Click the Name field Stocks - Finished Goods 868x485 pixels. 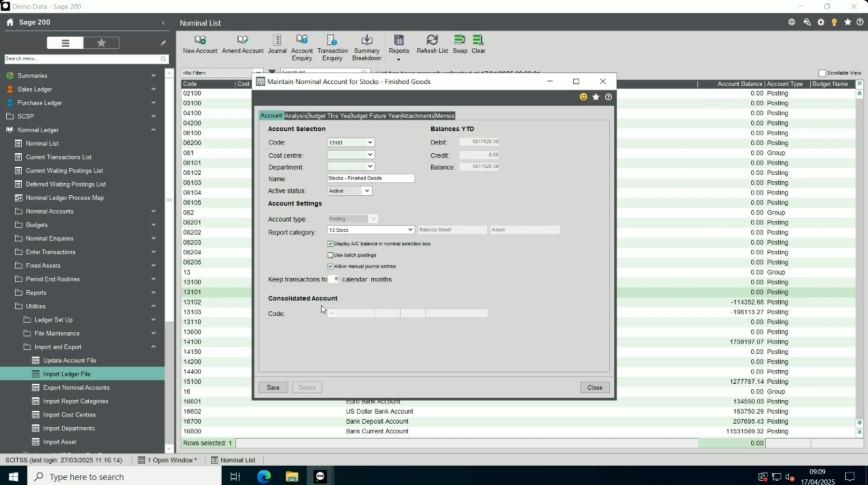[x=370, y=178]
